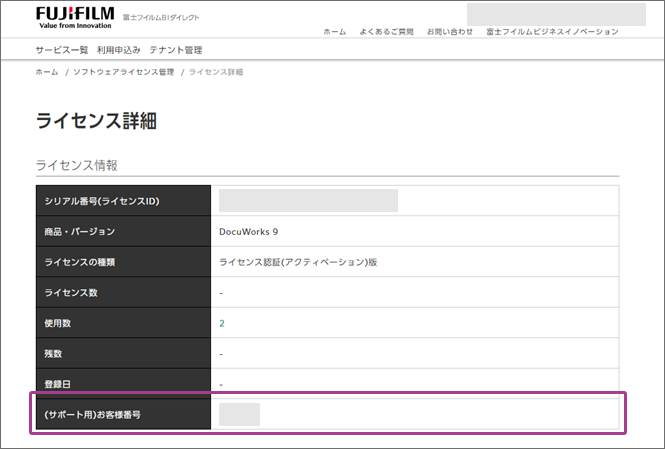Click ライセンス詳細 breadcrumb text
This screenshot has height=449, width=665.
216,72
